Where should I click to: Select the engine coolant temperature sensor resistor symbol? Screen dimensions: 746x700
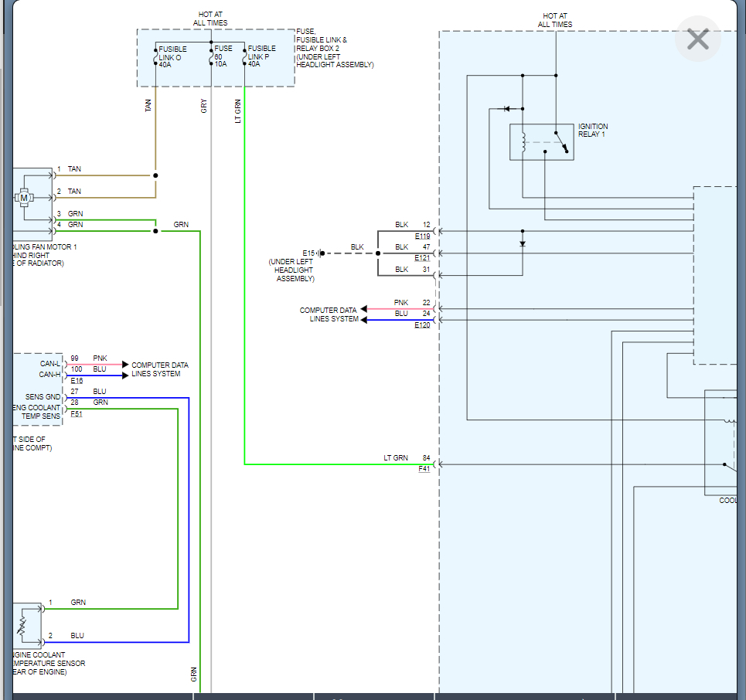click(x=22, y=625)
